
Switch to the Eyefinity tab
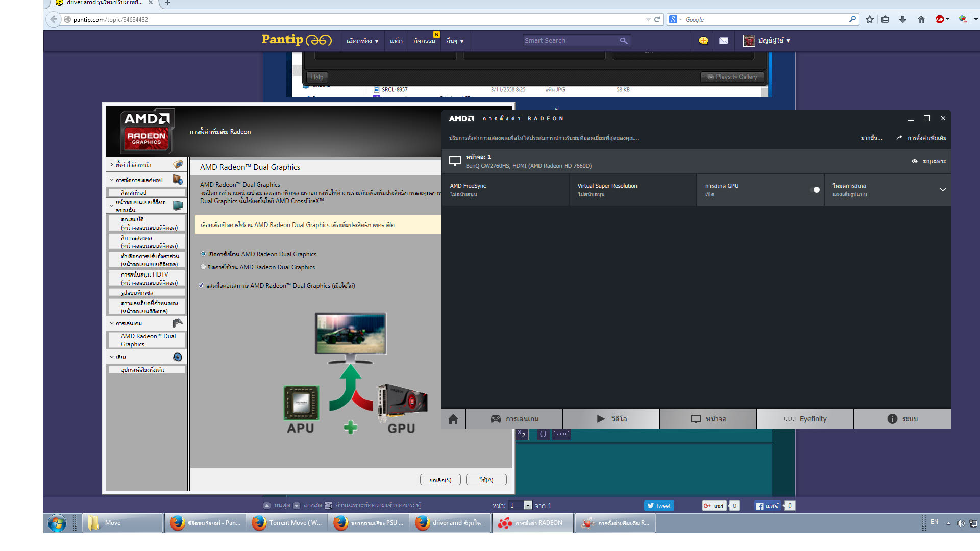pyautogui.click(x=805, y=419)
